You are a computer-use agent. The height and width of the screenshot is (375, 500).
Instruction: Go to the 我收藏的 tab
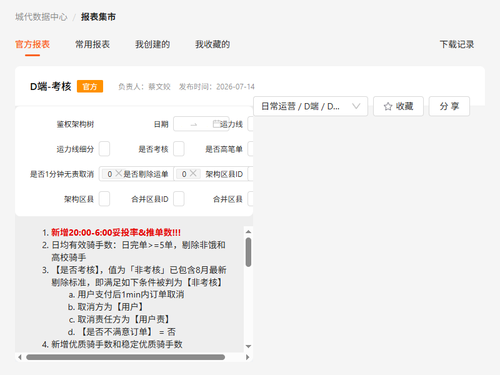212,44
